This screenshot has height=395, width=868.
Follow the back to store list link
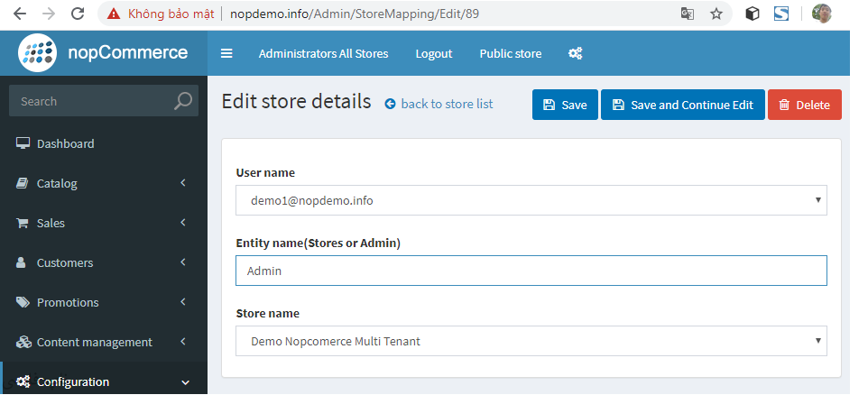[x=446, y=104]
